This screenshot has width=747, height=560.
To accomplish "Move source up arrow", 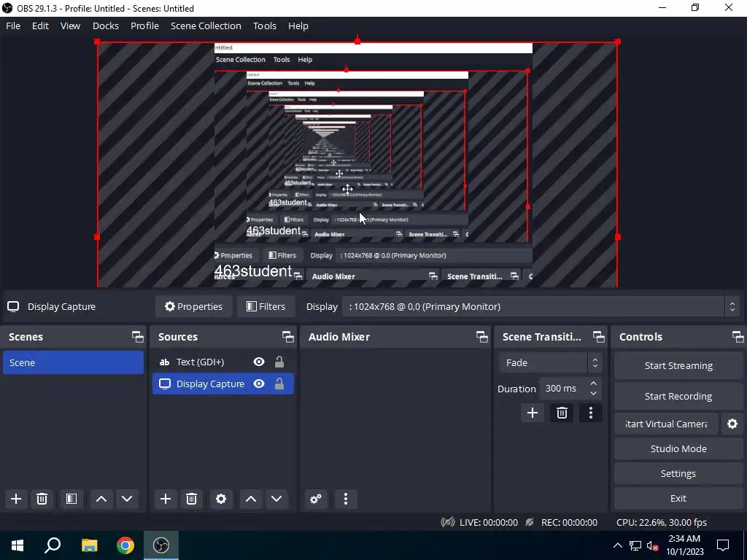I will click(251, 499).
